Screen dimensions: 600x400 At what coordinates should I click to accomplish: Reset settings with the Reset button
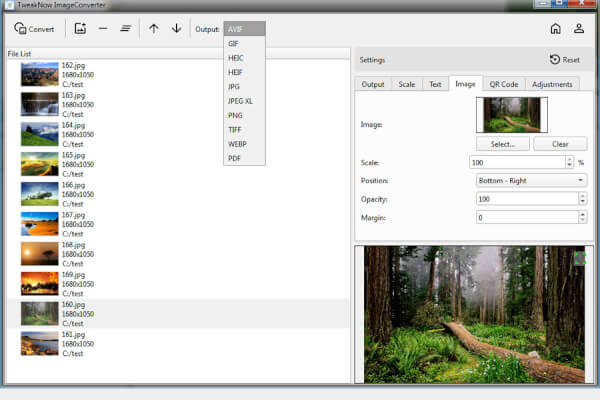[566, 60]
